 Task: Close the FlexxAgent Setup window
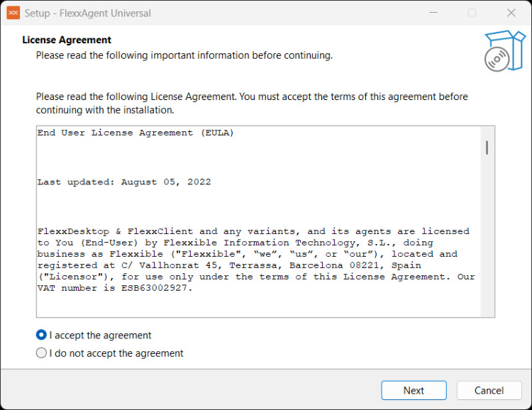click(x=511, y=13)
